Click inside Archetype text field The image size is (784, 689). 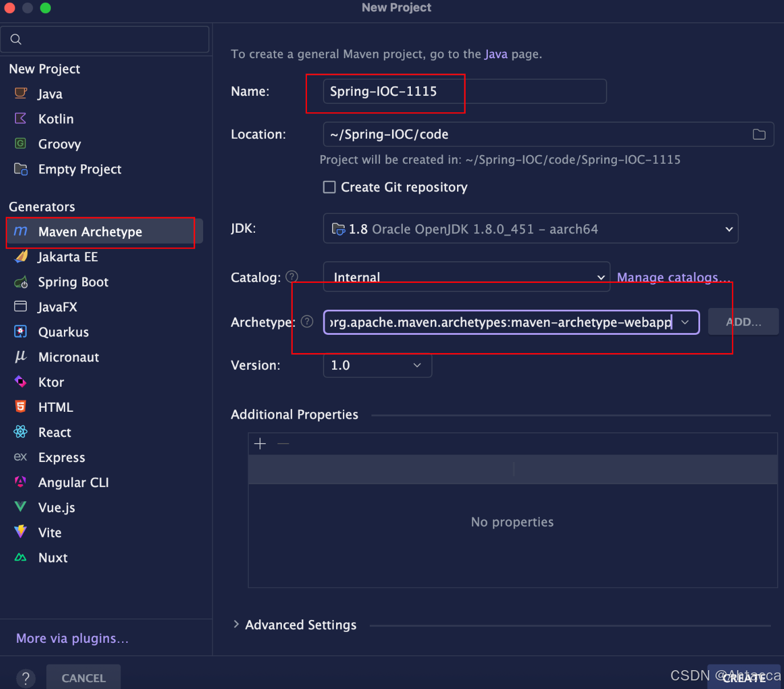[500, 322]
